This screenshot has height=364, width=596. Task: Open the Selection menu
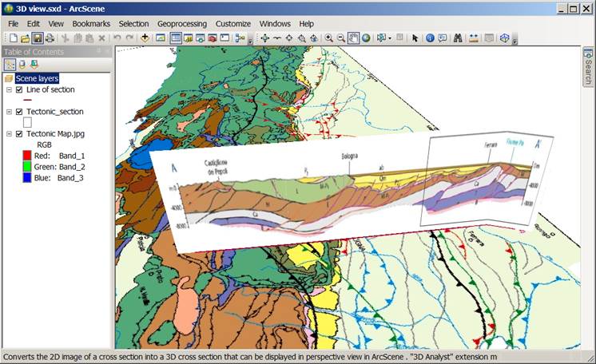point(133,24)
